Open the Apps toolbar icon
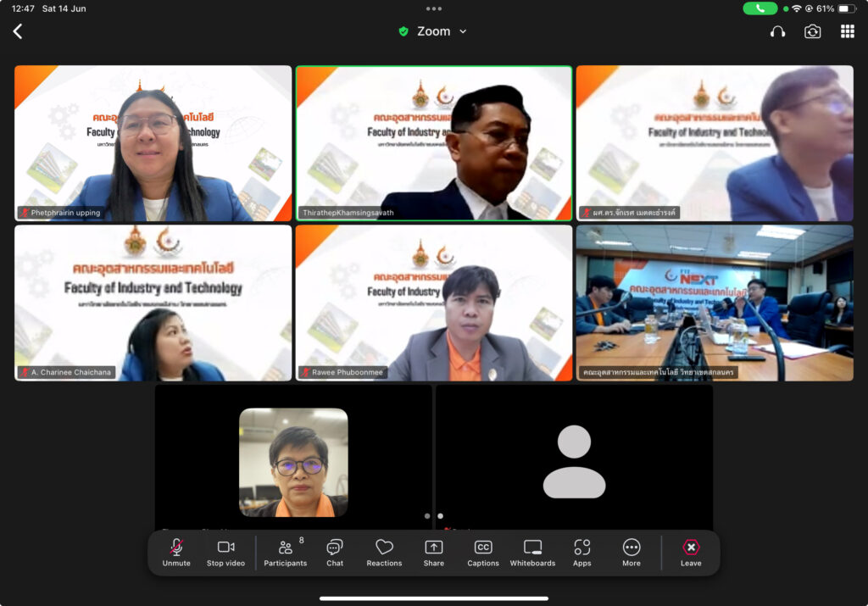This screenshot has height=606, width=868. click(x=581, y=553)
